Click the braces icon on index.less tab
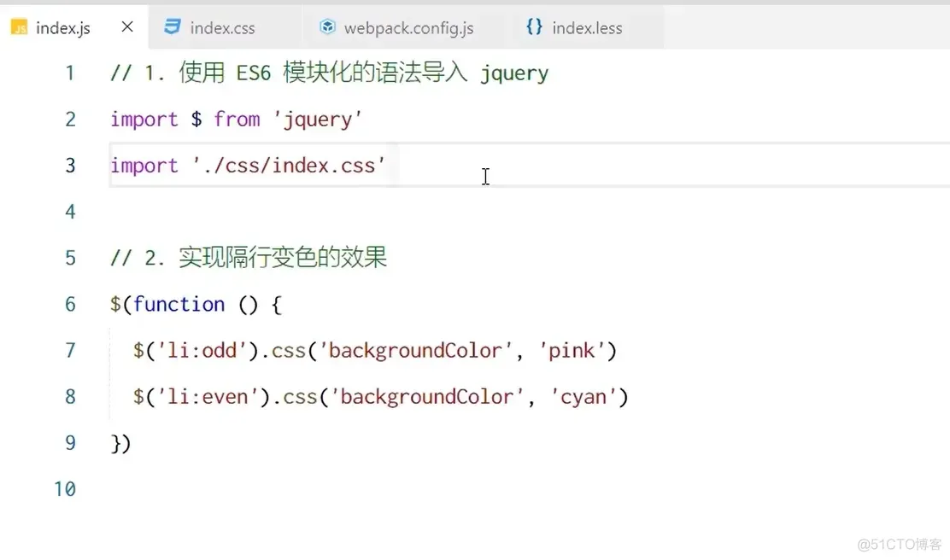This screenshot has width=950, height=560. click(x=535, y=26)
